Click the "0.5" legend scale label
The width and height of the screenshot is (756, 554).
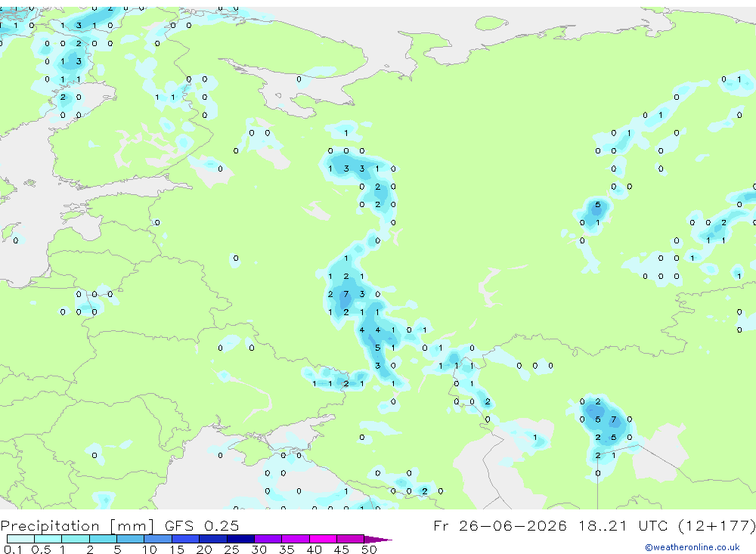pyautogui.click(x=41, y=549)
